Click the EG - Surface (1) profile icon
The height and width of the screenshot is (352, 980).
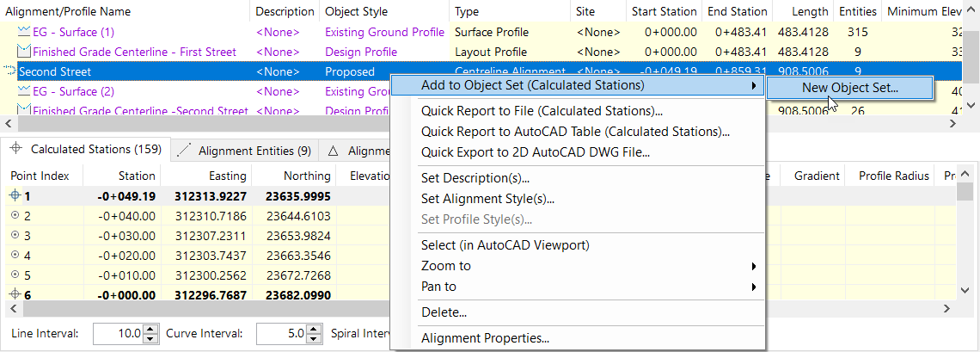click(x=24, y=32)
